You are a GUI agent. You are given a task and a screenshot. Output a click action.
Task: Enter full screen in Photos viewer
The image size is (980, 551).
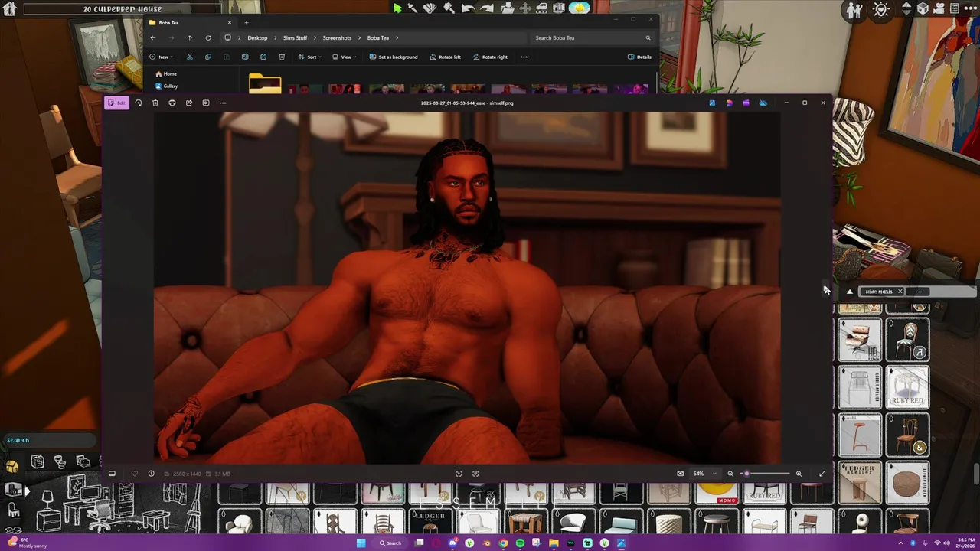[x=822, y=474]
